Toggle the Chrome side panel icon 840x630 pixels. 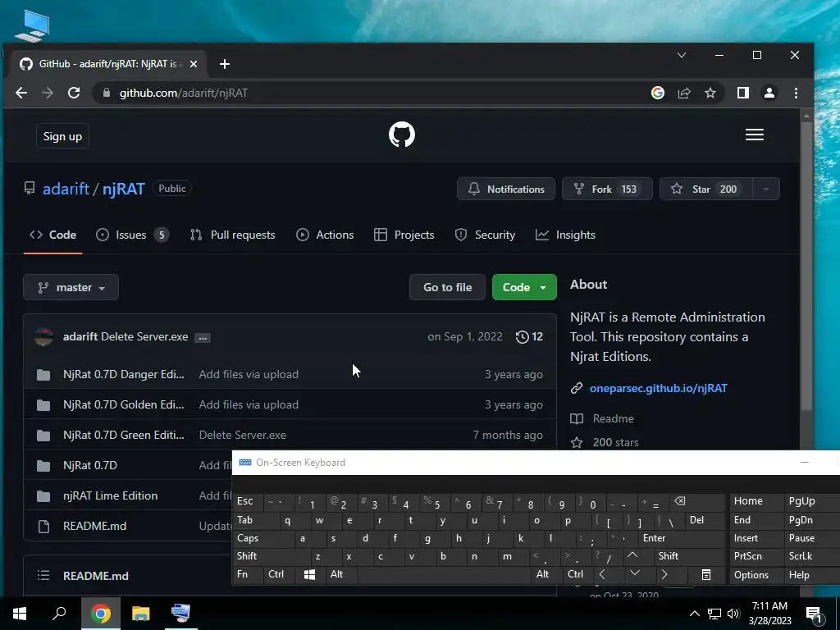743,93
